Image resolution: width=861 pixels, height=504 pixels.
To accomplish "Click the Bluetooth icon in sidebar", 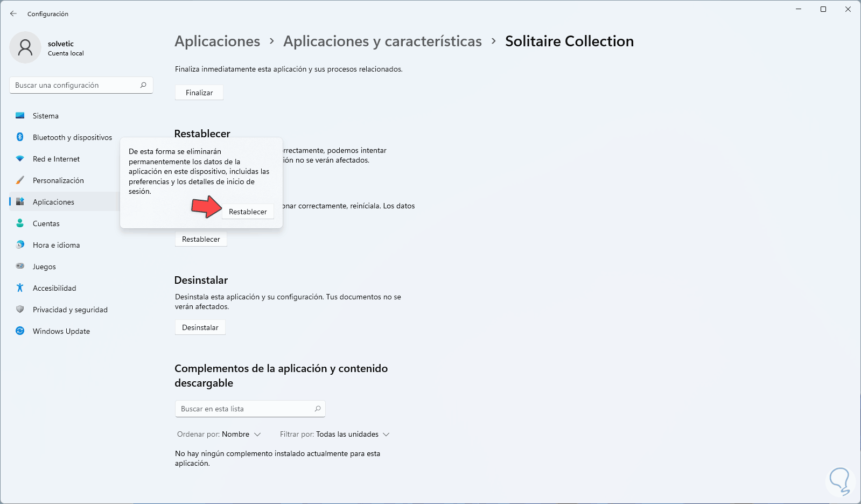I will (x=20, y=137).
